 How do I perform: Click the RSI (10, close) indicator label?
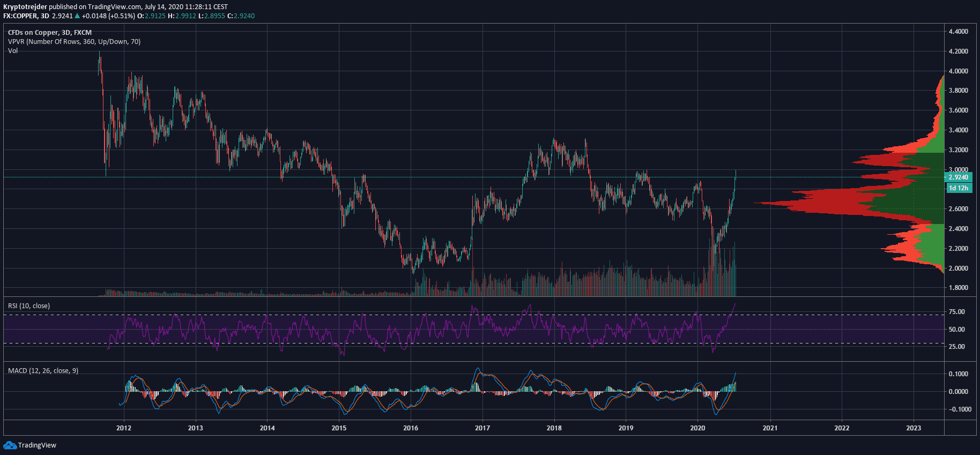(x=29, y=306)
